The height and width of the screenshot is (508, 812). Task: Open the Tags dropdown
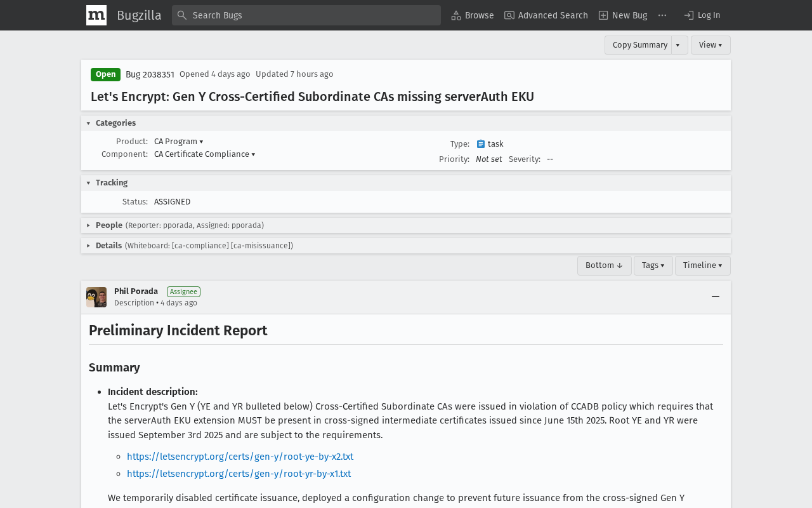[653, 265]
